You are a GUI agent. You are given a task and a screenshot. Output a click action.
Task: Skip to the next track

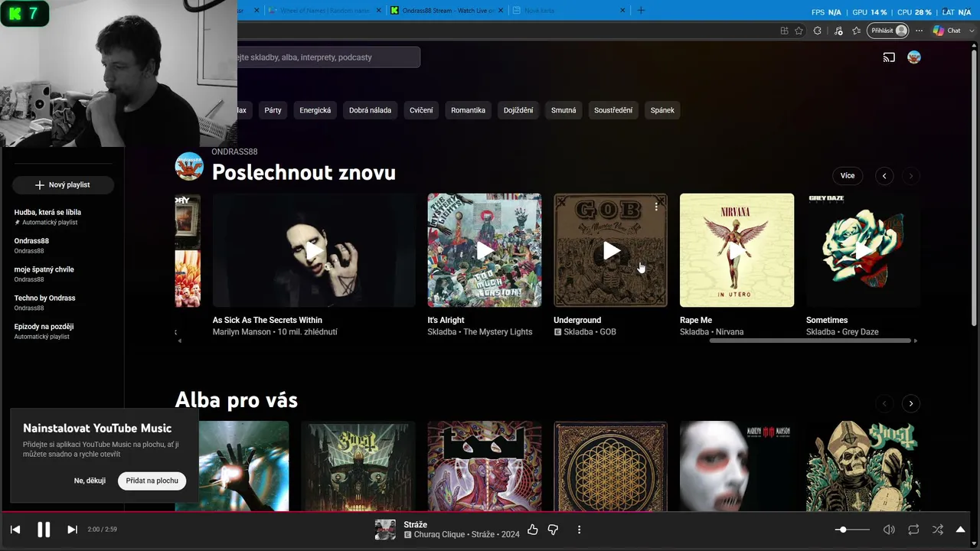72,530
